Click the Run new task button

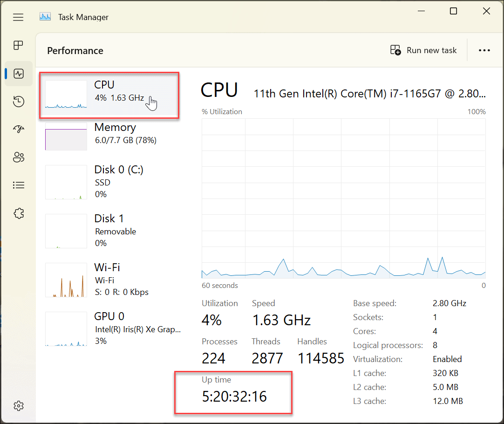coord(423,50)
